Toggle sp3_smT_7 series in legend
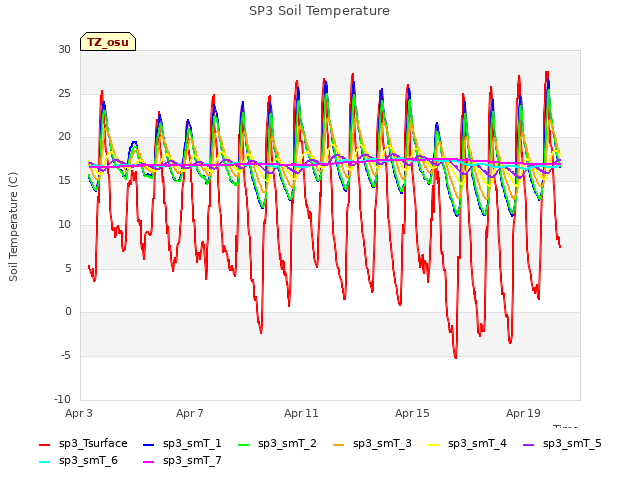This screenshot has height=480, width=640. point(182,460)
